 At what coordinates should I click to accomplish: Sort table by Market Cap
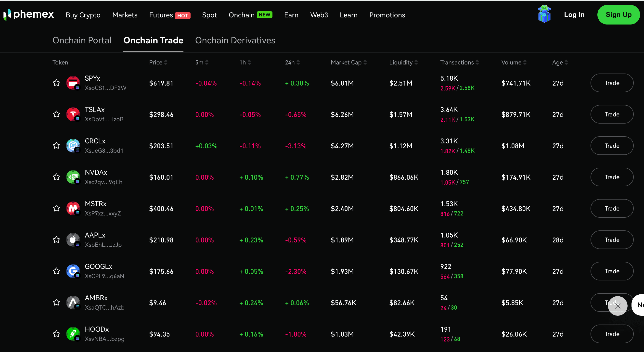coord(349,63)
